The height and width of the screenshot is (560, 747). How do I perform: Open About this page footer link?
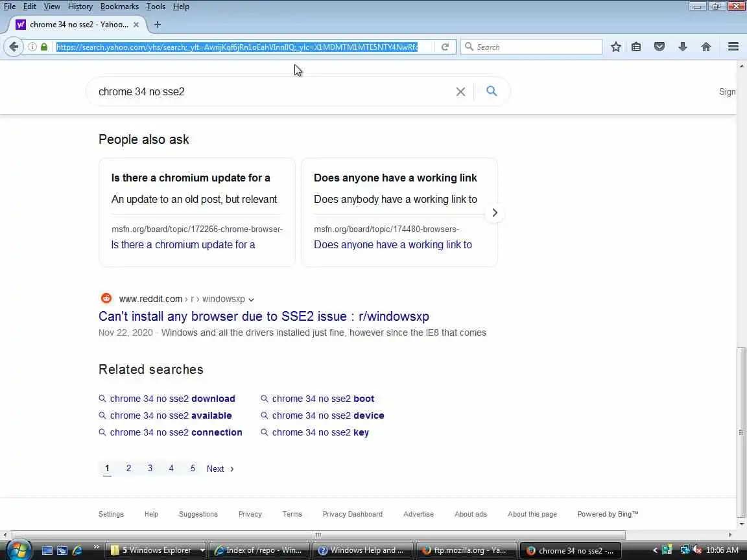pos(532,514)
